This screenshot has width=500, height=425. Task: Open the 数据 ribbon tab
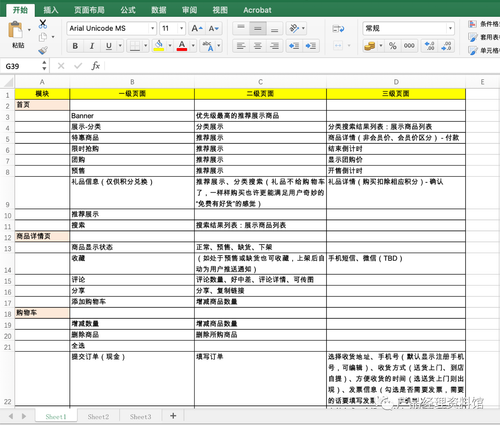coord(159,10)
